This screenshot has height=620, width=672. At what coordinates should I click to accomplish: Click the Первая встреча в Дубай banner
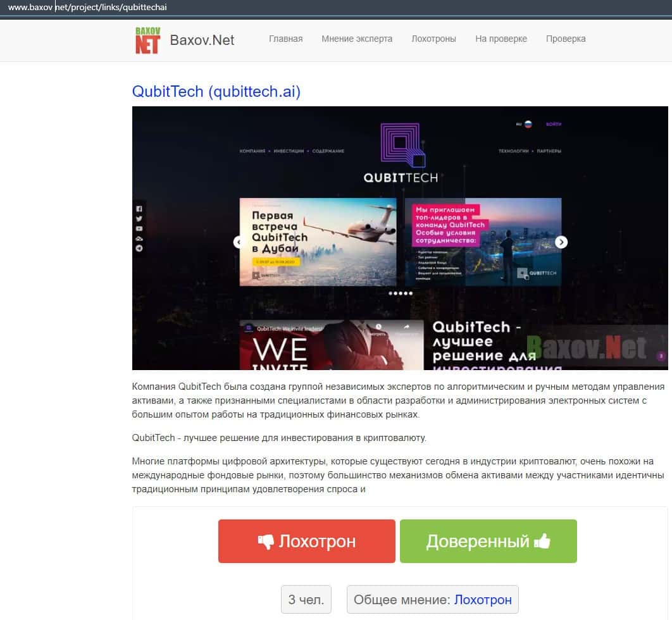pos(318,242)
